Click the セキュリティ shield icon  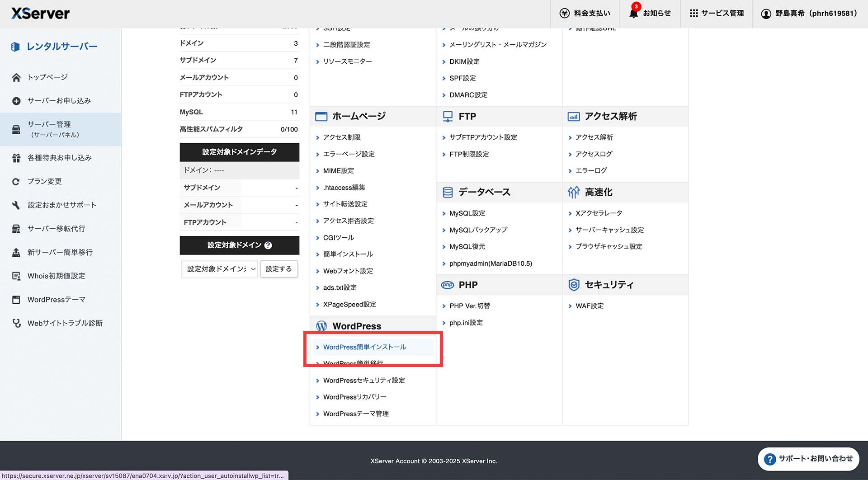click(x=574, y=285)
